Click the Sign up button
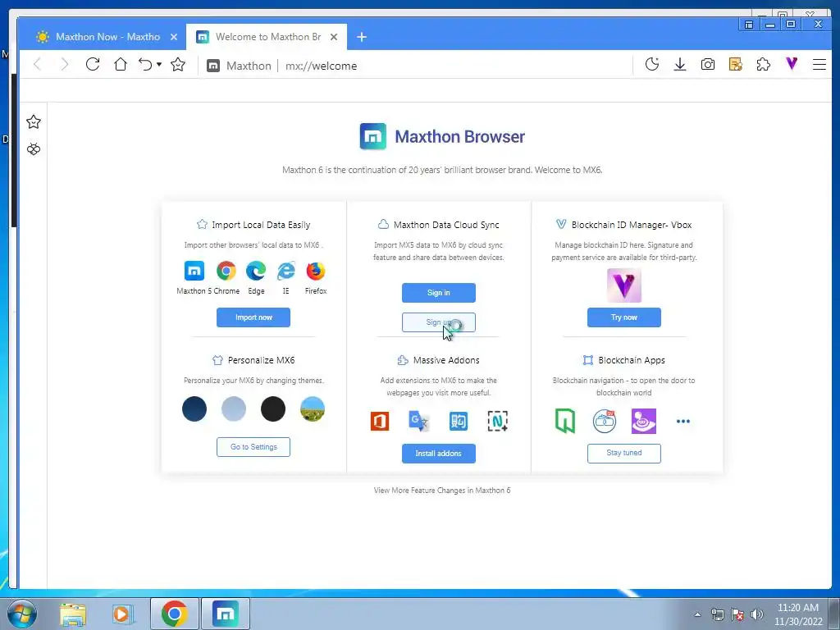This screenshot has height=630, width=840. (x=439, y=322)
